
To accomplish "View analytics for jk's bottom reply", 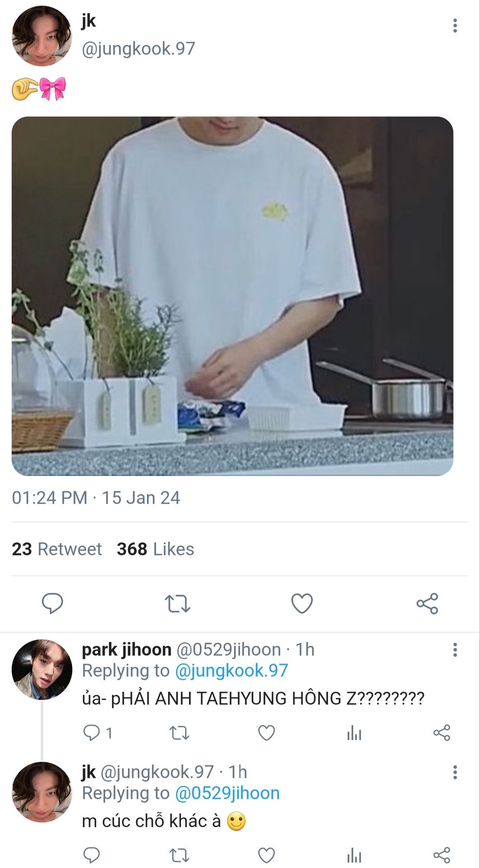I will (x=354, y=855).
